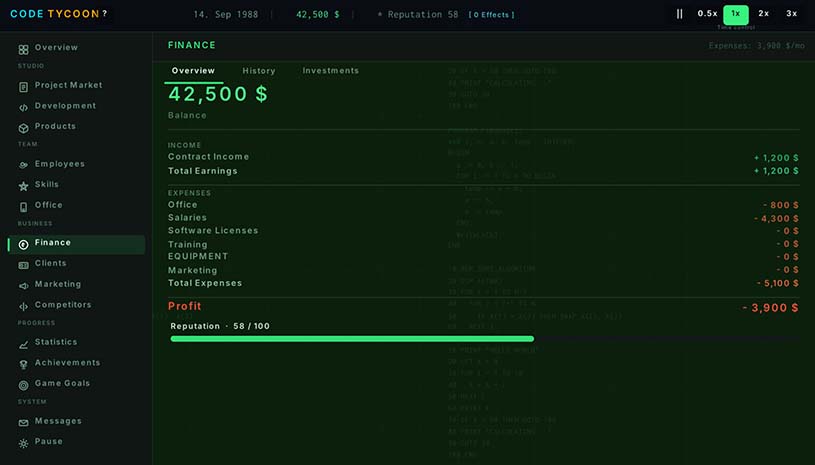Click the Office expense value '- 800 $'

click(781, 205)
